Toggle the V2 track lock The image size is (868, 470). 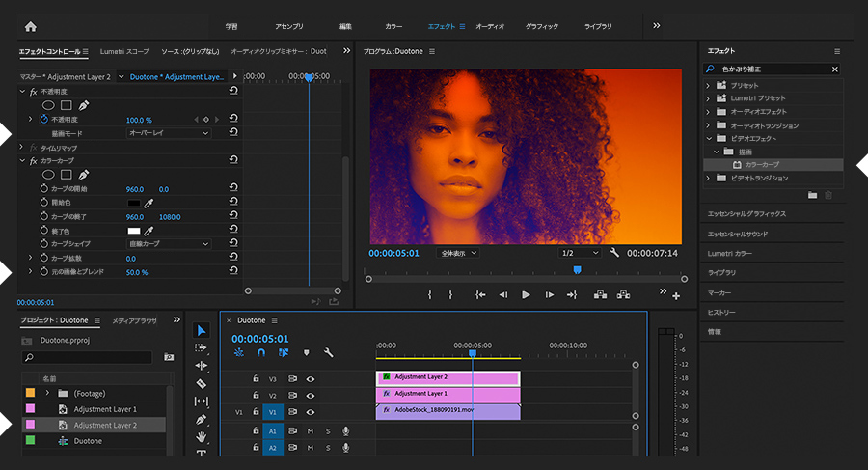(x=256, y=396)
